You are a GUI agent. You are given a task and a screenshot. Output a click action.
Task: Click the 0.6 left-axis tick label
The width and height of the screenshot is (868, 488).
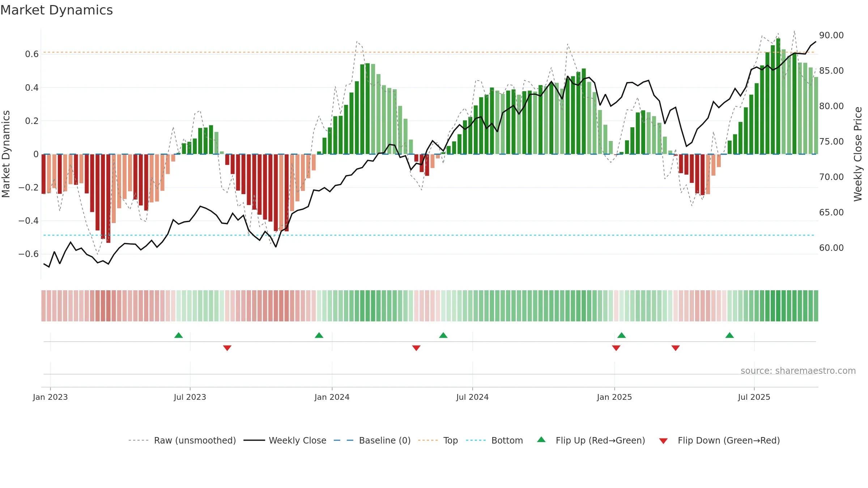coord(32,54)
